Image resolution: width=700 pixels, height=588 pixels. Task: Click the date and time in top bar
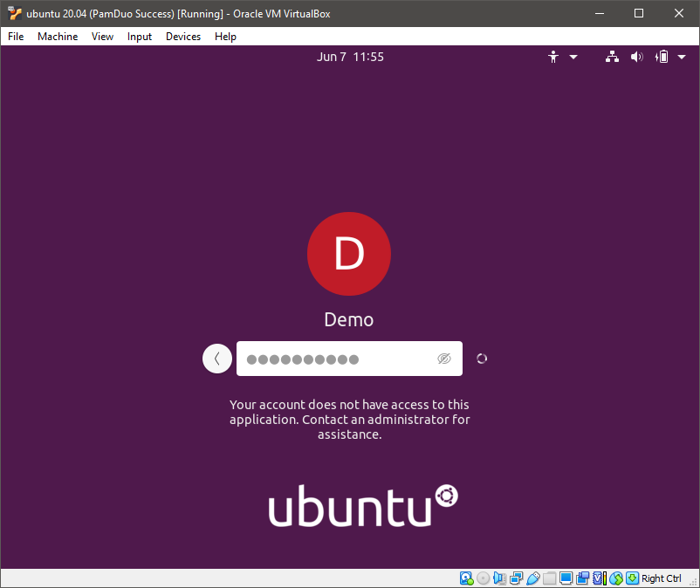tap(350, 57)
